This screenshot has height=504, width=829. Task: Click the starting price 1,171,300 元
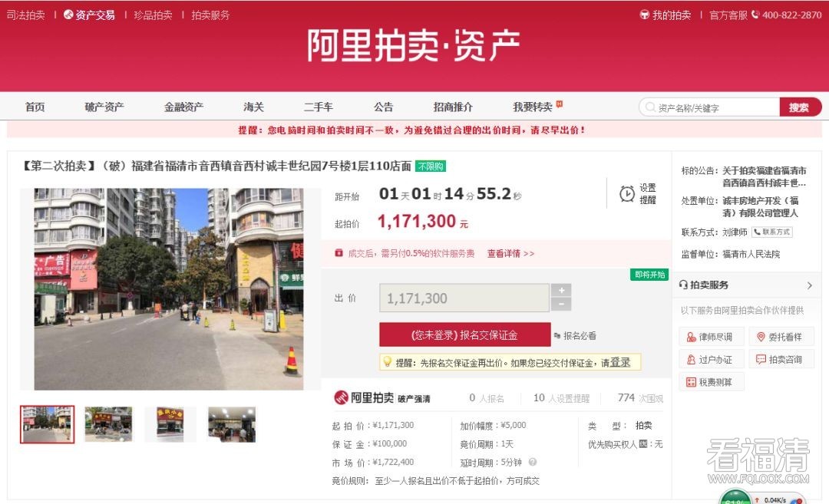pyautogui.click(x=422, y=222)
